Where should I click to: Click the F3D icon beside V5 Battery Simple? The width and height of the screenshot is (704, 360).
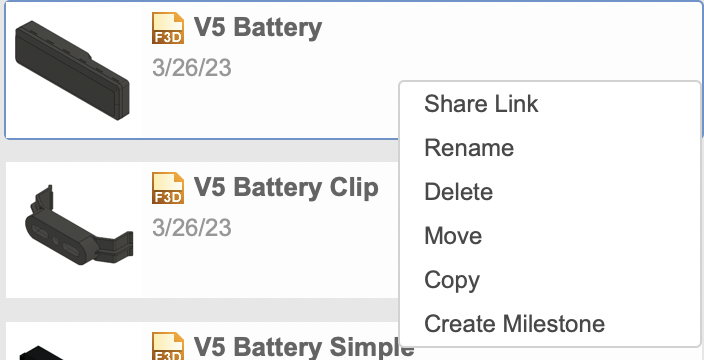168,346
